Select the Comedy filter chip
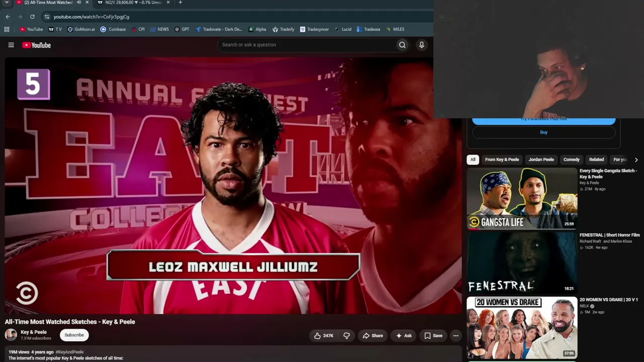Screen dimensions: 644x362 (x=571, y=159)
